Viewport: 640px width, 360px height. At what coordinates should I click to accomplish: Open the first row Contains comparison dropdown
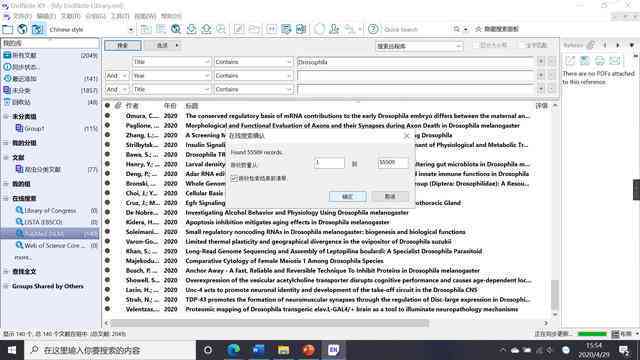tap(253, 62)
